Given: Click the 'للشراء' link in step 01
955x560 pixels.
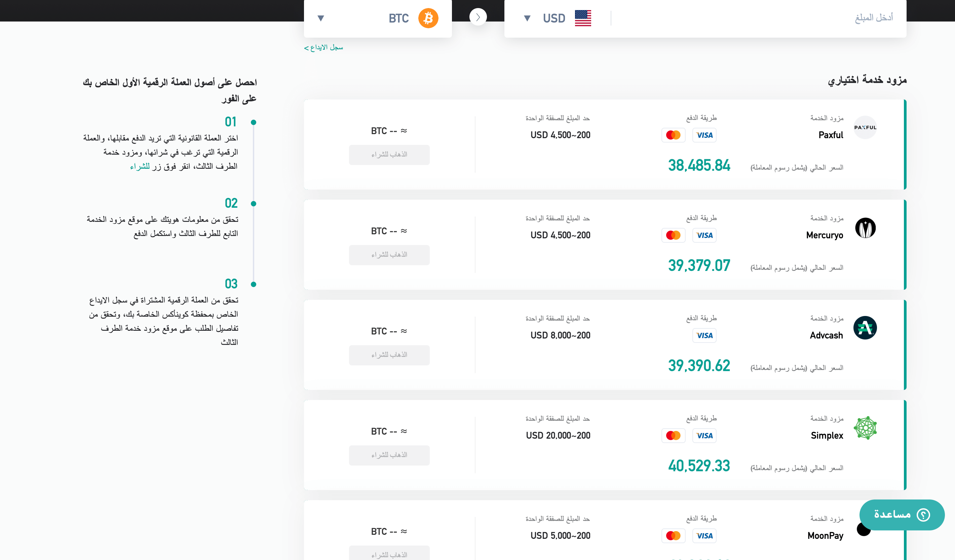Looking at the screenshot, I should pos(140,166).
